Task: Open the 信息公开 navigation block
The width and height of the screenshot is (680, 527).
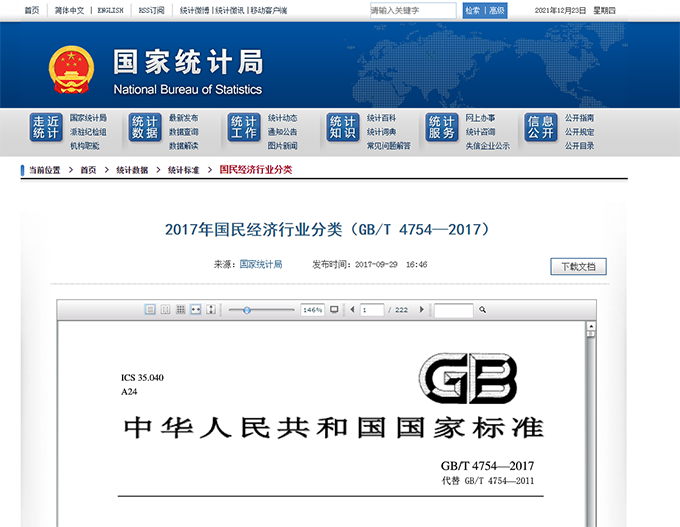Action: click(x=540, y=127)
